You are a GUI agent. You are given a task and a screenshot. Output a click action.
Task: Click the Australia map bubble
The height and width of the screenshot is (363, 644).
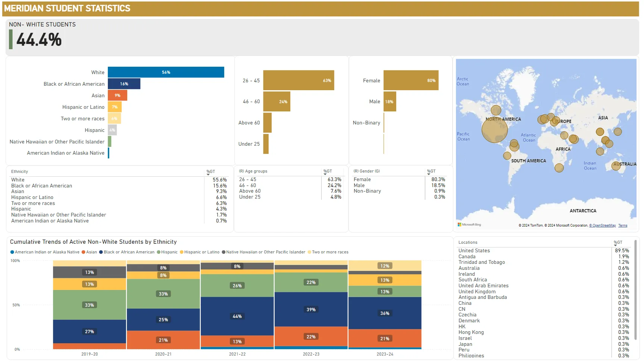616,166
